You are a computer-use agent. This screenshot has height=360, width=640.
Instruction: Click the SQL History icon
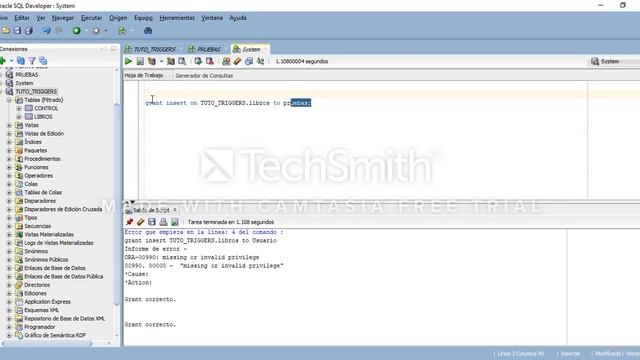tap(249, 61)
